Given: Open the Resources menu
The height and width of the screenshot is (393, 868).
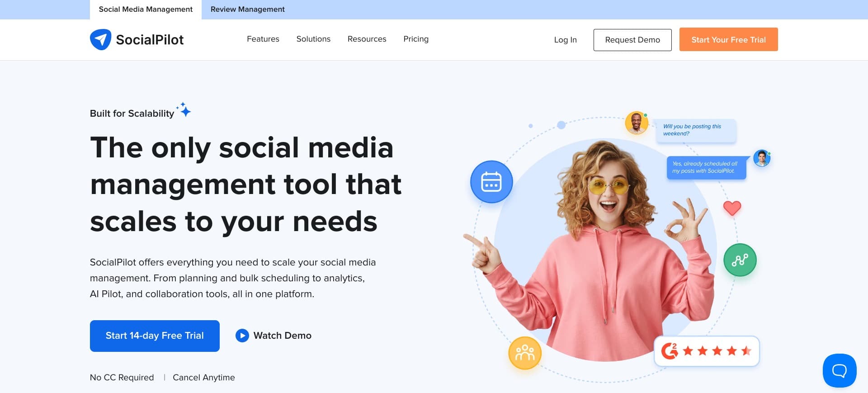Looking at the screenshot, I should click(367, 39).
